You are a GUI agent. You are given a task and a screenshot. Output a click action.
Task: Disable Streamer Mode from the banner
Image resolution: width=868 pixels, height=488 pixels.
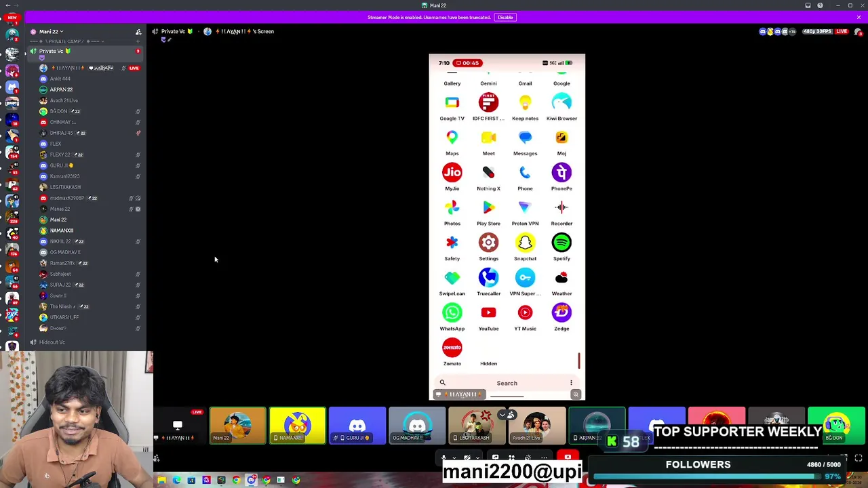(x=505, y=17)
